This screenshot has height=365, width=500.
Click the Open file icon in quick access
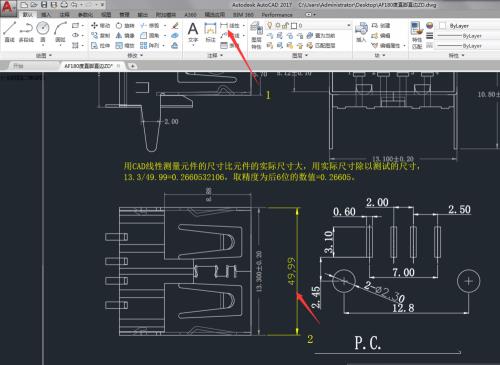coord(34,5)
